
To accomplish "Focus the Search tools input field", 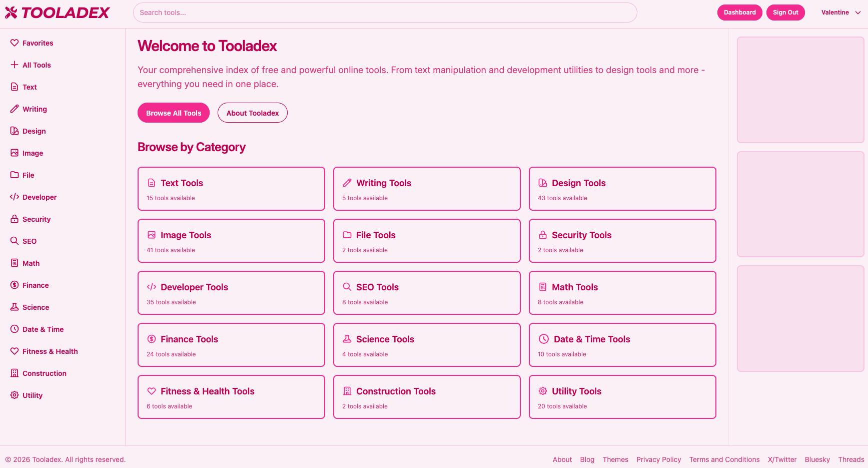I will (x=384, y=13).
